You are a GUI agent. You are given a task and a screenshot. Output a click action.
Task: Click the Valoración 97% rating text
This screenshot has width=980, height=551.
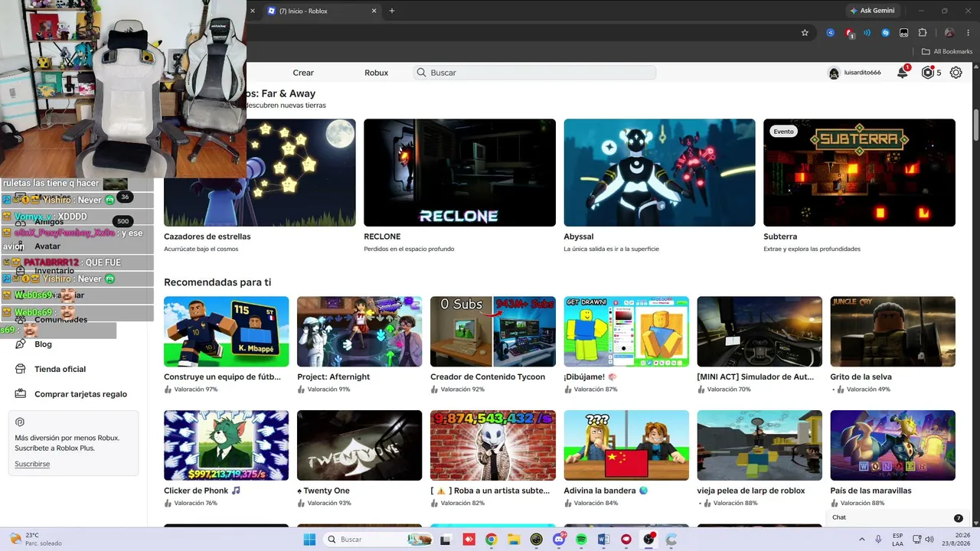[x=195, y=390]
